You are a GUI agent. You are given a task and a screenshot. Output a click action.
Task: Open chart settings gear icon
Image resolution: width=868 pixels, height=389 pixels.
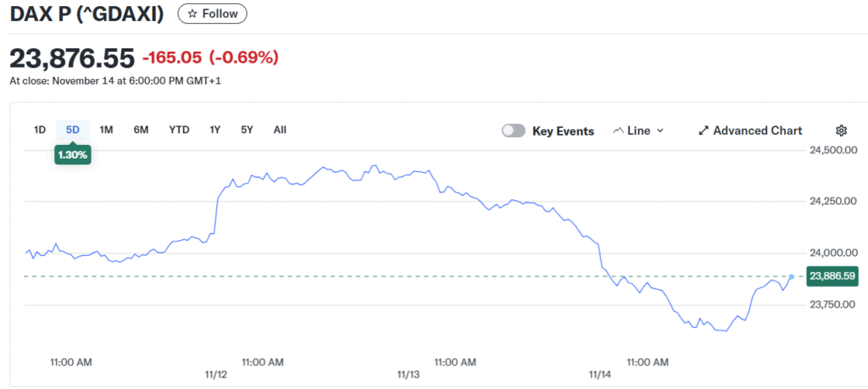pos(841,131)
